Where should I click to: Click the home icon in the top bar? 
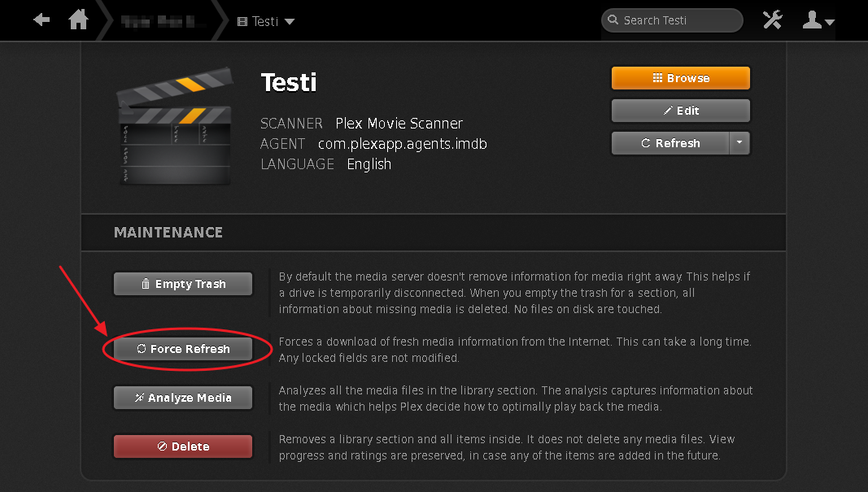pyautogui.click(x=78, y=20)
